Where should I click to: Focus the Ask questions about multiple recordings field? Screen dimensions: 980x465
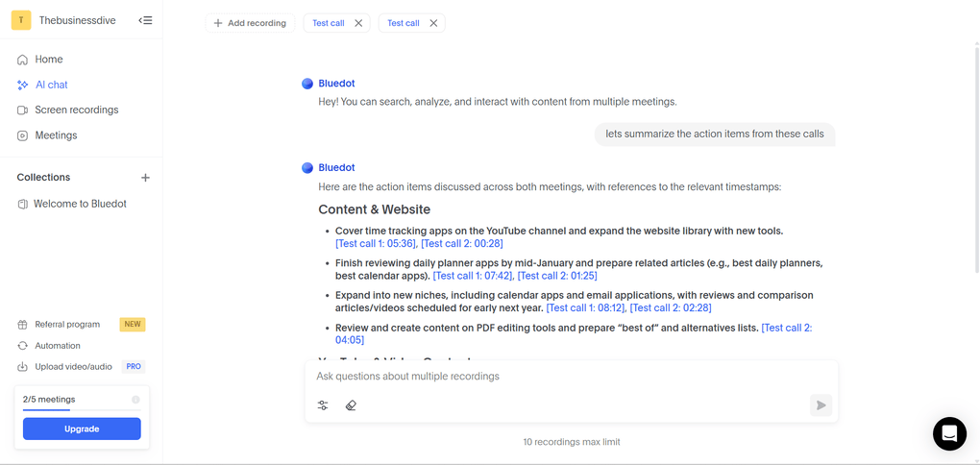click(x=572, y=377)
